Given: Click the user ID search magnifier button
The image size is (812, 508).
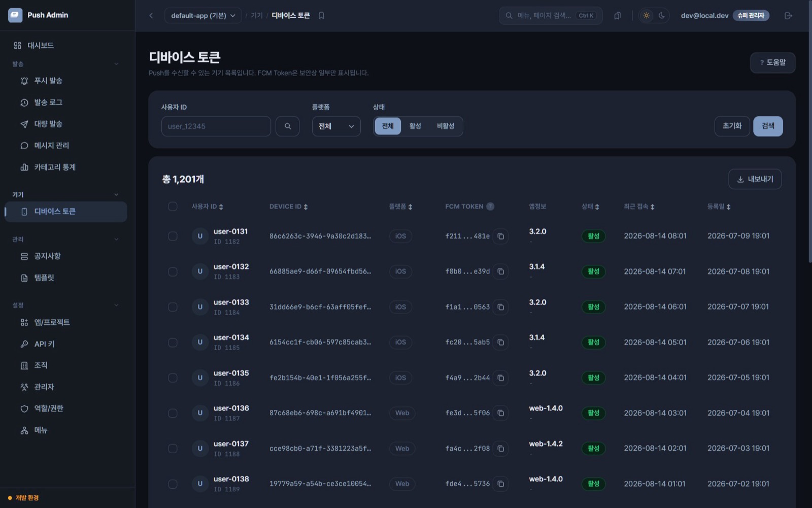Looking at the screenshot, I should tap(288, 126).
